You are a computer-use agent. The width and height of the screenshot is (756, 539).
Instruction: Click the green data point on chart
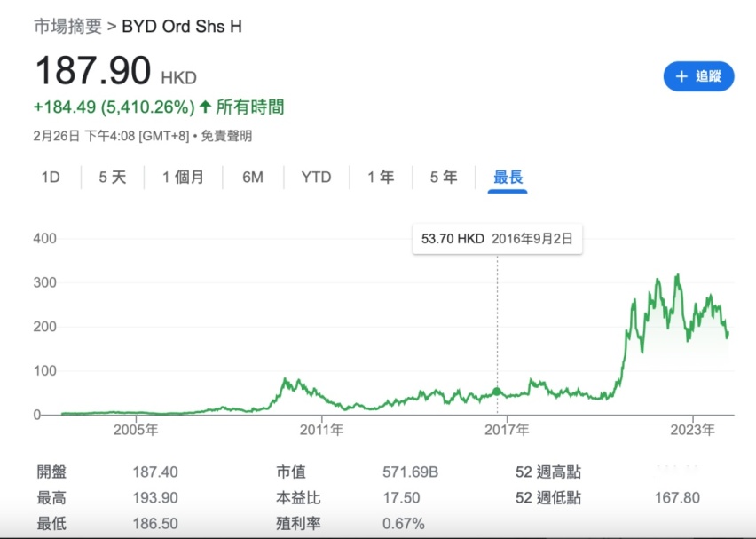497,392
